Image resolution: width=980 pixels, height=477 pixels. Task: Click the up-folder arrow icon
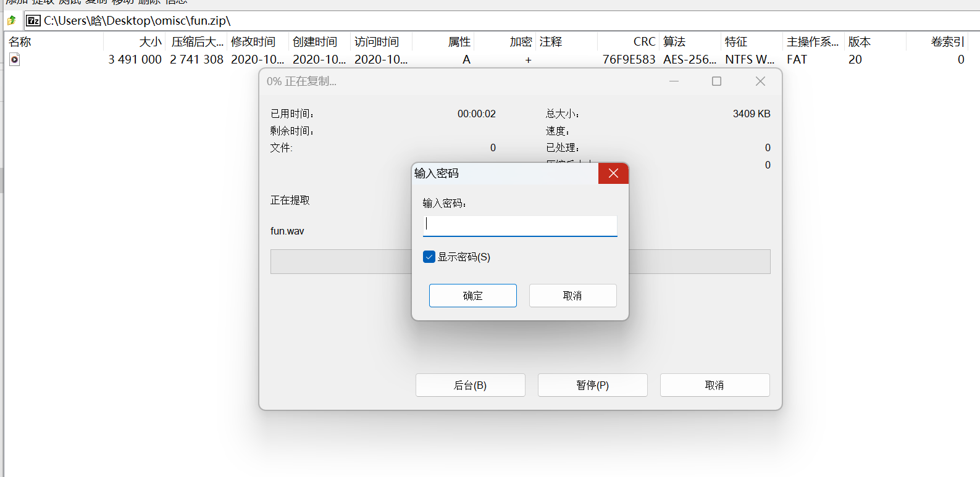(x=11, y=20)
